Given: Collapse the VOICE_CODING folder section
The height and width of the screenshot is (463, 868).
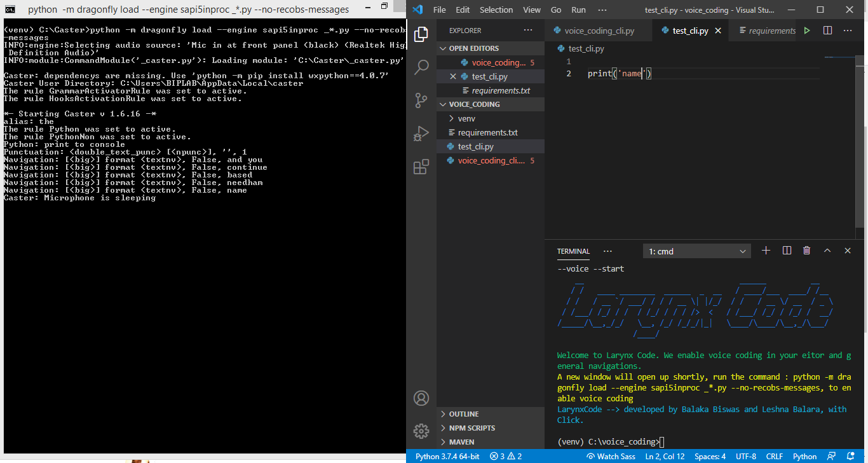Looking at the screenshot, I should (x=491, y=104).
